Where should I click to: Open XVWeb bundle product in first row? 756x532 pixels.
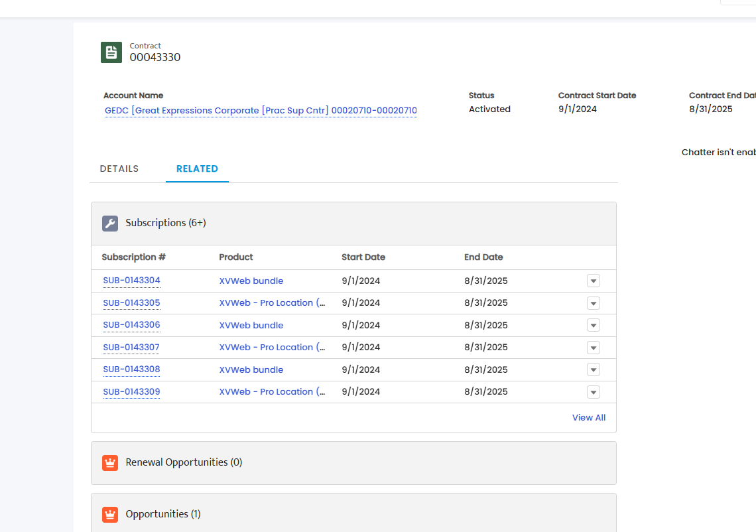click(251, 281)
